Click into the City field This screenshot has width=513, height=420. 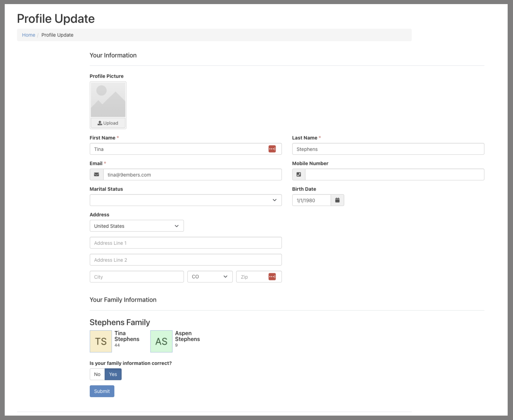click(136, 277)
